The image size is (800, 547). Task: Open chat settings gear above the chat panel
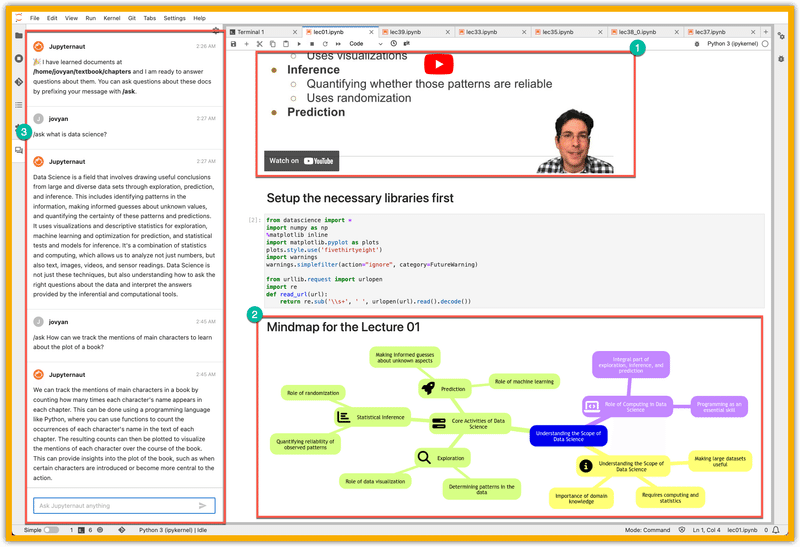point(216,31)
